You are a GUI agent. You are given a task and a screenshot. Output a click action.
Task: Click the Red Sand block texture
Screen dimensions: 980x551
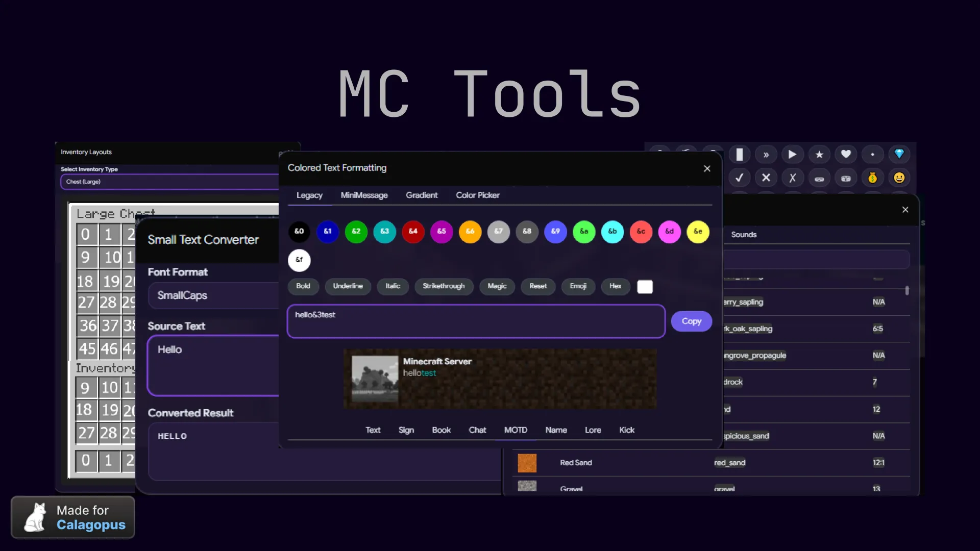click(x=527, y=463)
